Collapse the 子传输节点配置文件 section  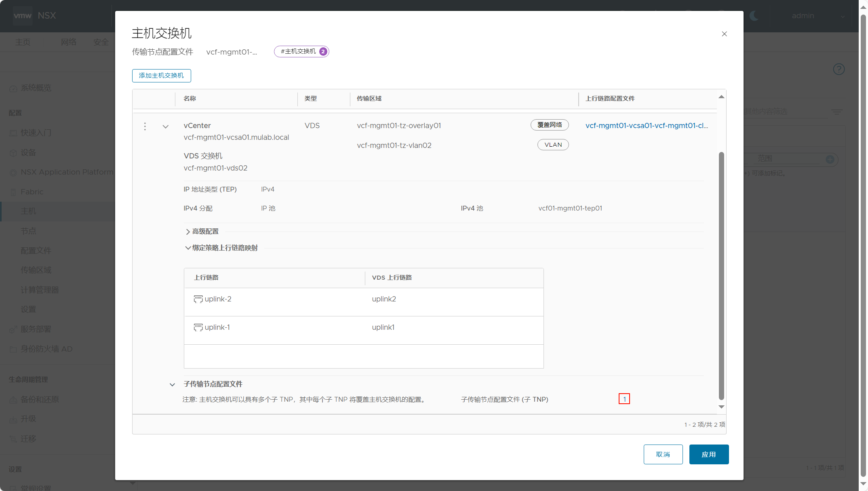tap(172, 384)
